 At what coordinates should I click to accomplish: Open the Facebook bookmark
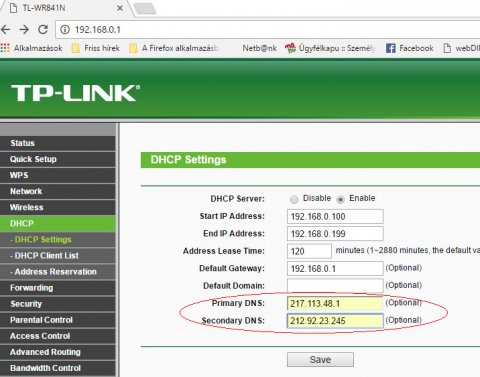(x=410, y=48)
